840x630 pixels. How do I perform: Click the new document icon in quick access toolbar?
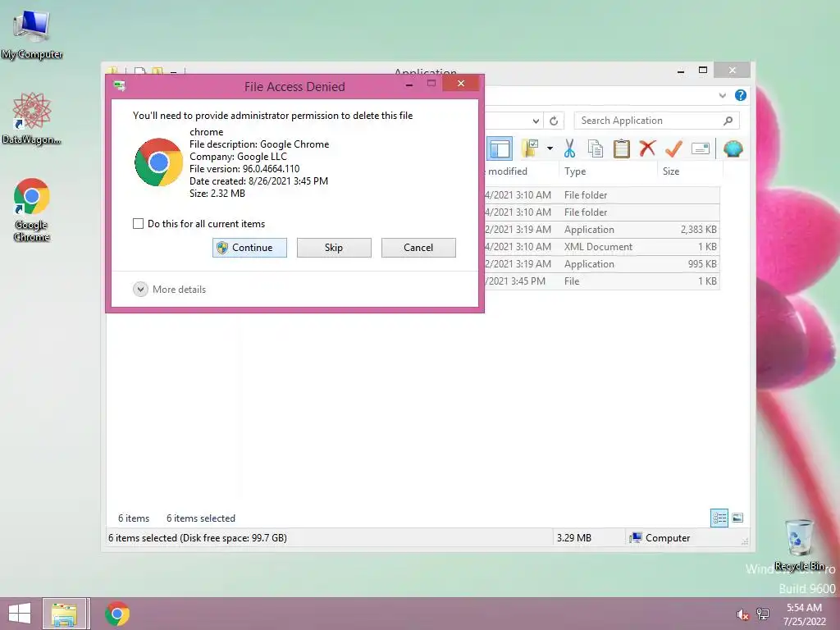pos(139,71)
